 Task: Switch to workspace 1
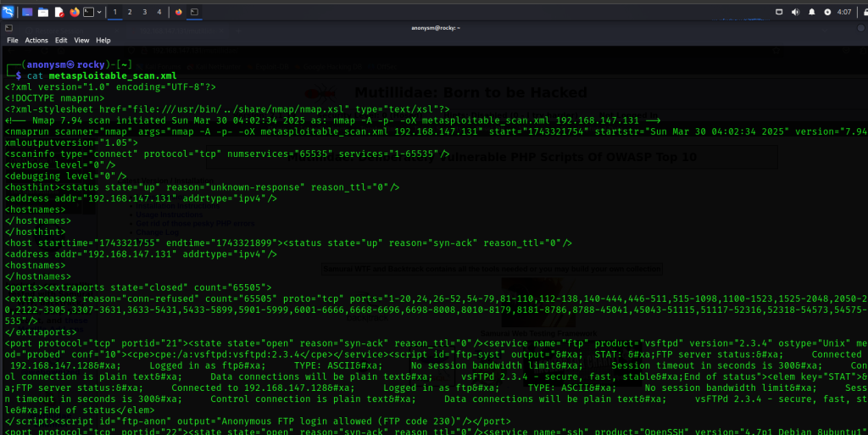coord(115,12)
